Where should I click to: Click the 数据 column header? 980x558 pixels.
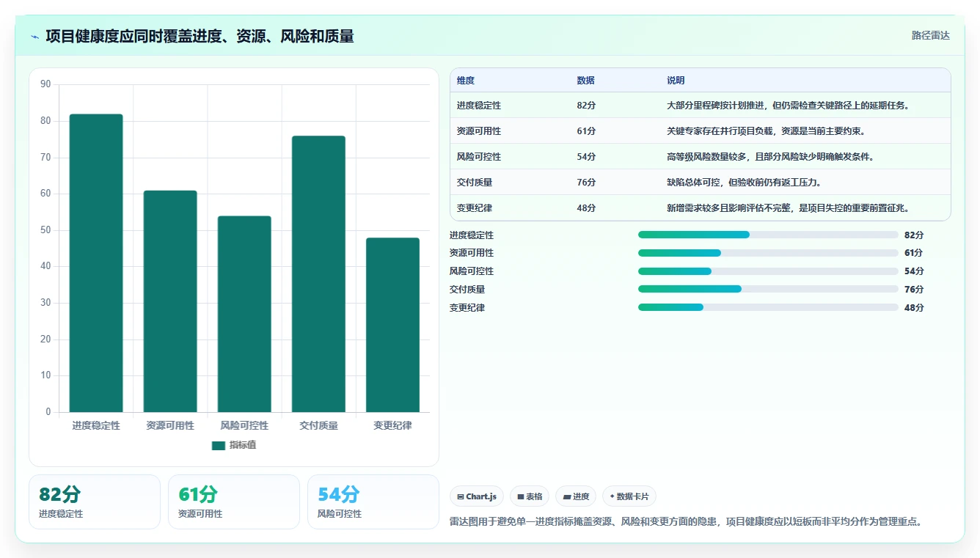pos(586,81)
